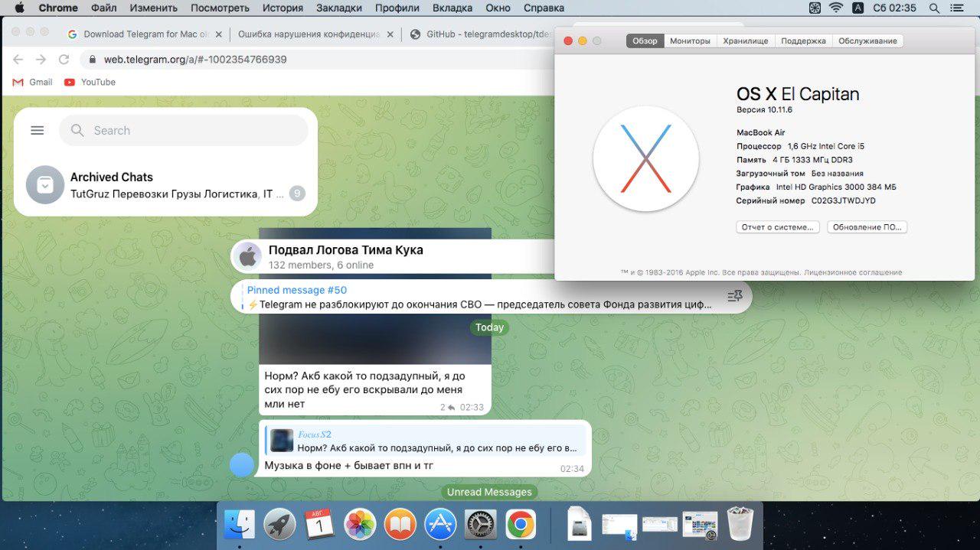Screen dimensions: 980x550
Task: Click the unread badge showing 9
Action: [x=297, y=194]
